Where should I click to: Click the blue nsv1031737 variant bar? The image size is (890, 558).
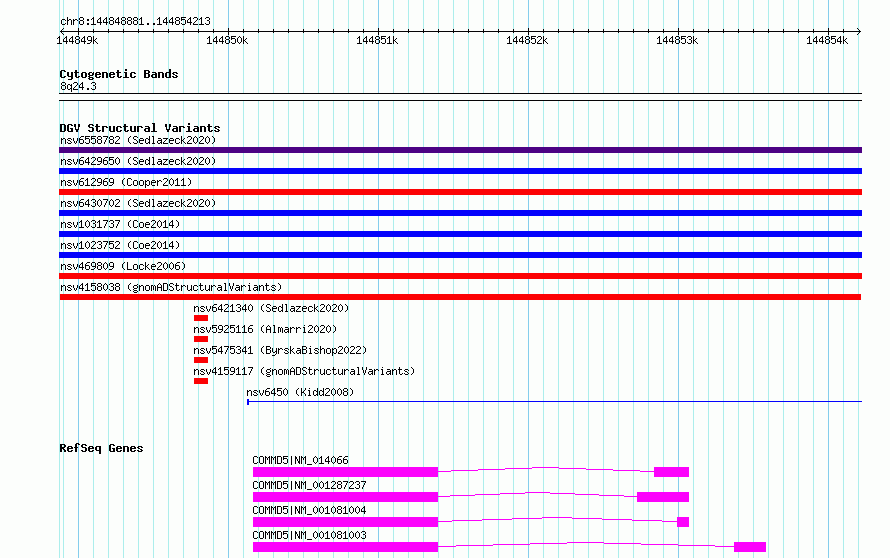tap(460, 234)
